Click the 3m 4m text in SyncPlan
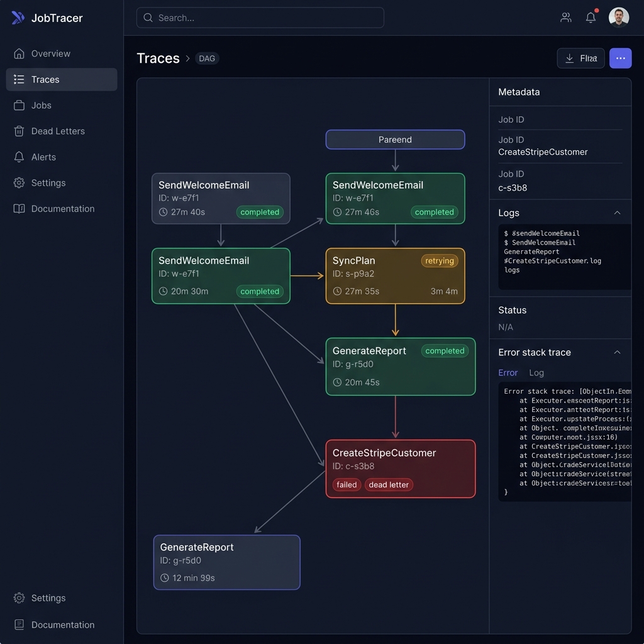Image resolution: width=644 pixels, height=644 pixels. coord(444,291)
